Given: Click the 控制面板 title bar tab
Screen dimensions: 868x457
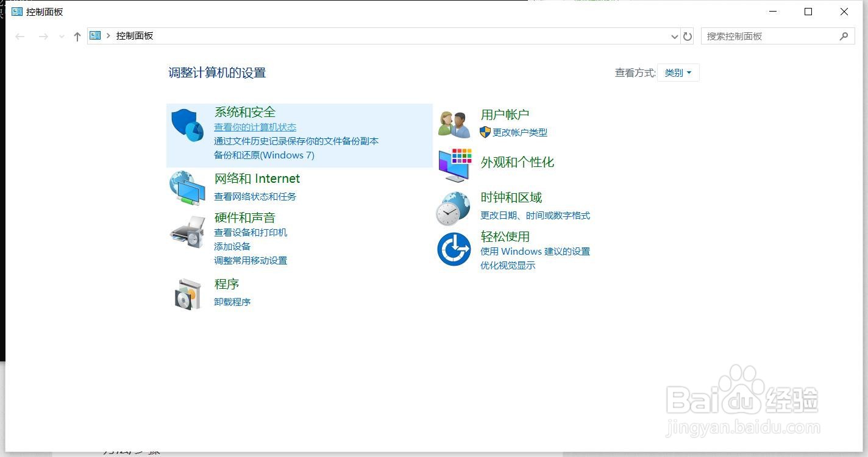Looking at the screenshot, I should [43, 11].
